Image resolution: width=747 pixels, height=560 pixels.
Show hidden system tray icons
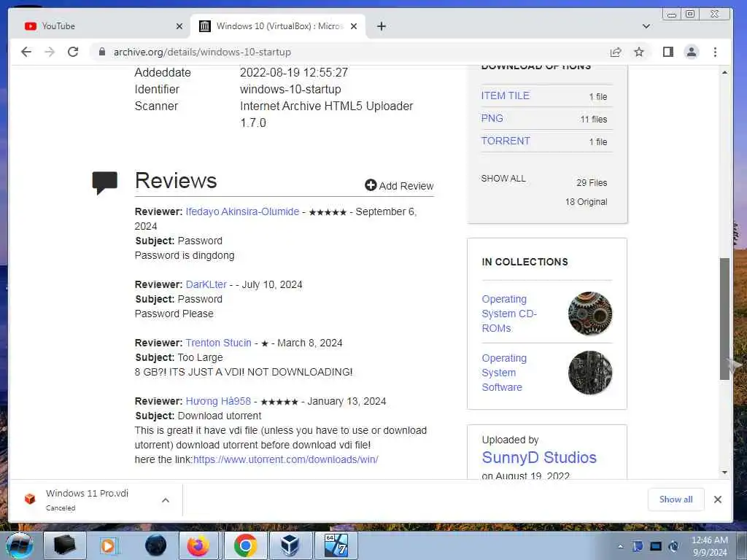[x=620, y=547]
